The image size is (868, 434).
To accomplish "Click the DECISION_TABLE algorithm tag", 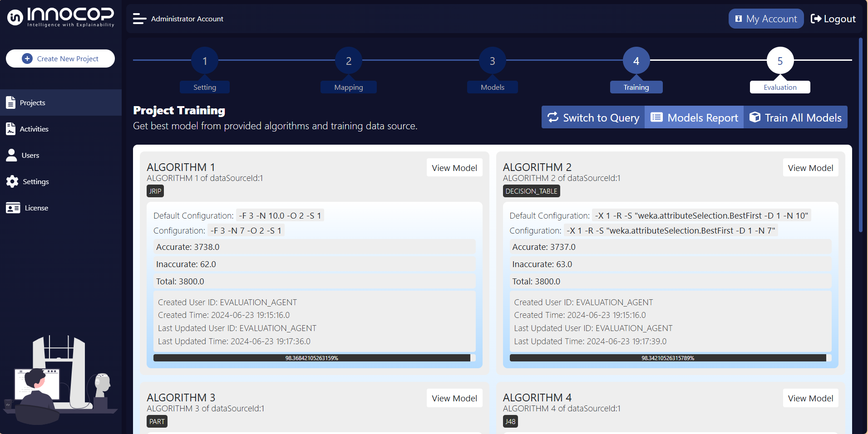I will (531, 191).
